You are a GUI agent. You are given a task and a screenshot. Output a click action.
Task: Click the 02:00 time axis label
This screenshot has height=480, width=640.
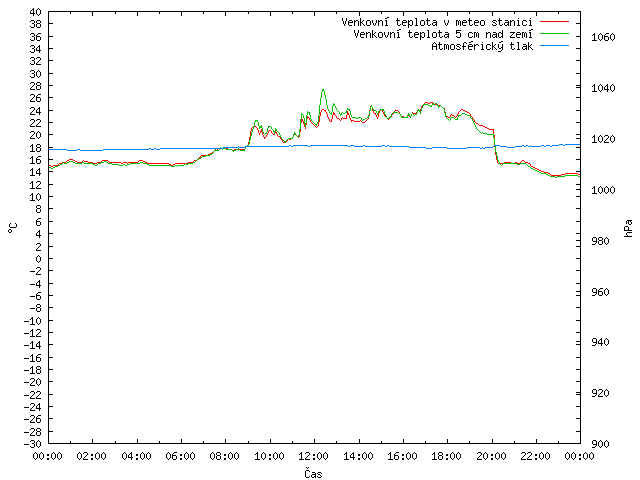pyautogui.click(x=92, y=456)
